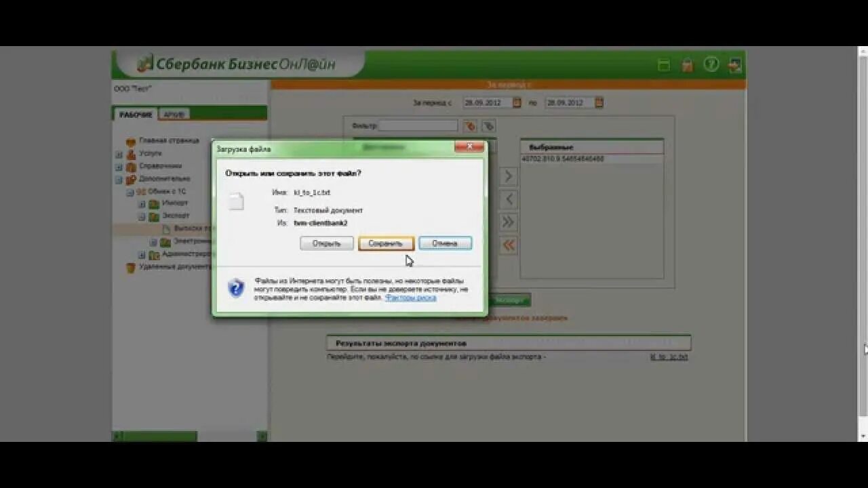Click the Выписки document icon in tree
The height and width of the screenshot is (488, 868).
pos(166,229)
